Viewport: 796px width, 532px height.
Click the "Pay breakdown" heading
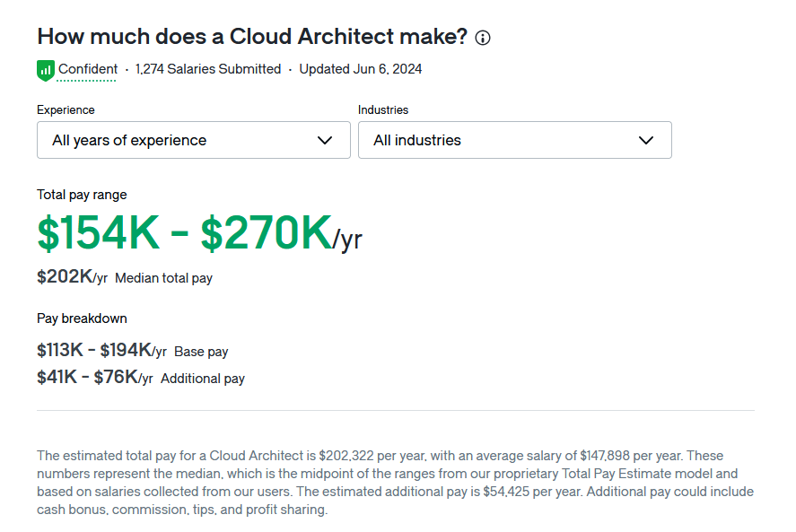click(82, 318)
